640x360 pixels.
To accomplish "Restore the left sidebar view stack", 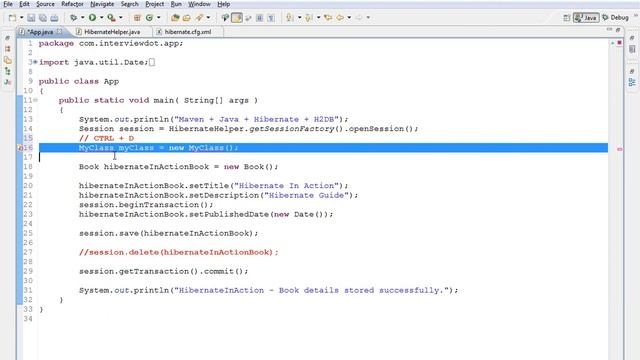I will pyautogui.click(x=8, y=38).
